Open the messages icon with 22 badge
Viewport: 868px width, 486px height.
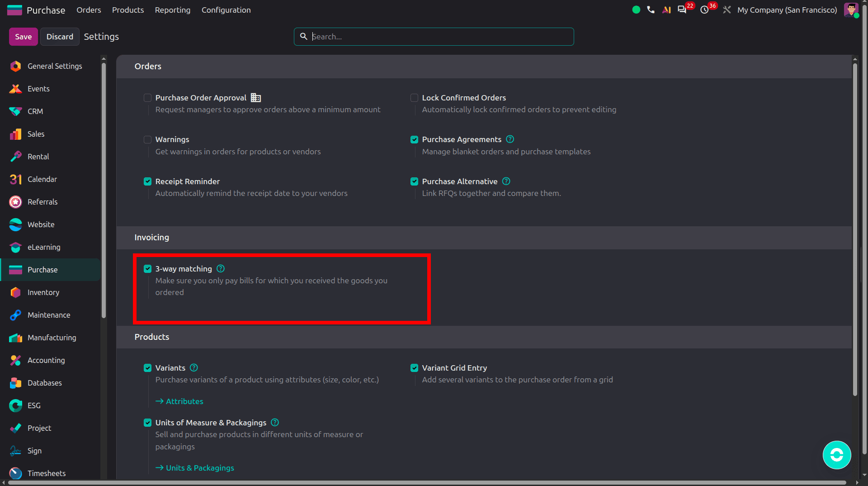click(x=682, y=10)
